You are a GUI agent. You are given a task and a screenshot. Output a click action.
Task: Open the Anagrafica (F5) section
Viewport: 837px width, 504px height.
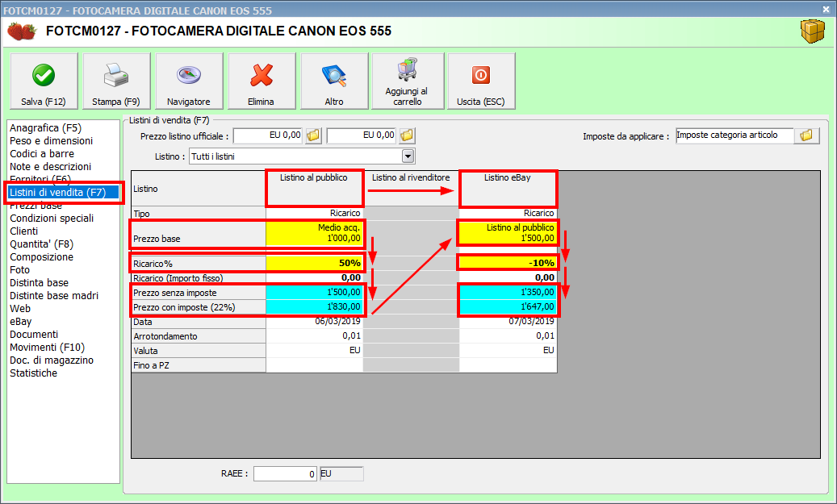(45, 128)
